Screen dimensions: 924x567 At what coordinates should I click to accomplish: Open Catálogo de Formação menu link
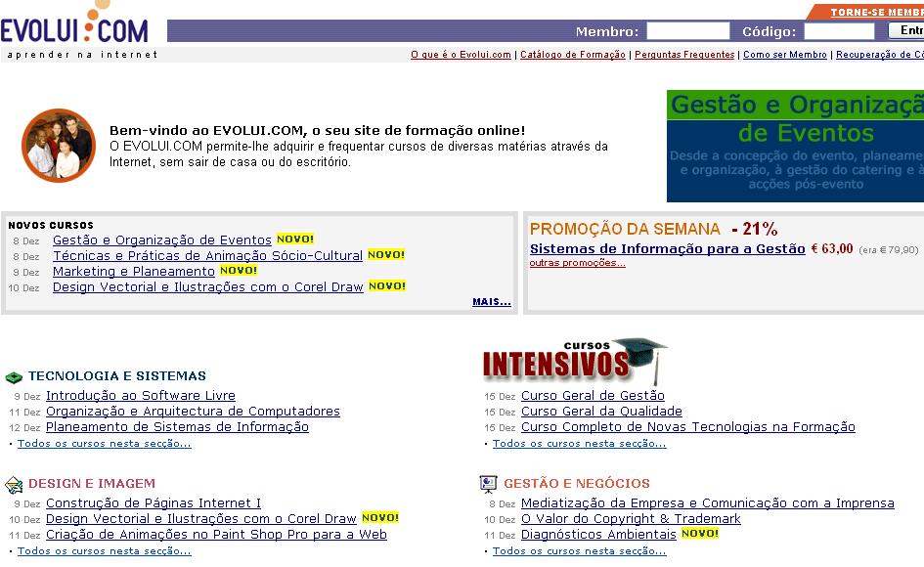click(x=573, y=55)
